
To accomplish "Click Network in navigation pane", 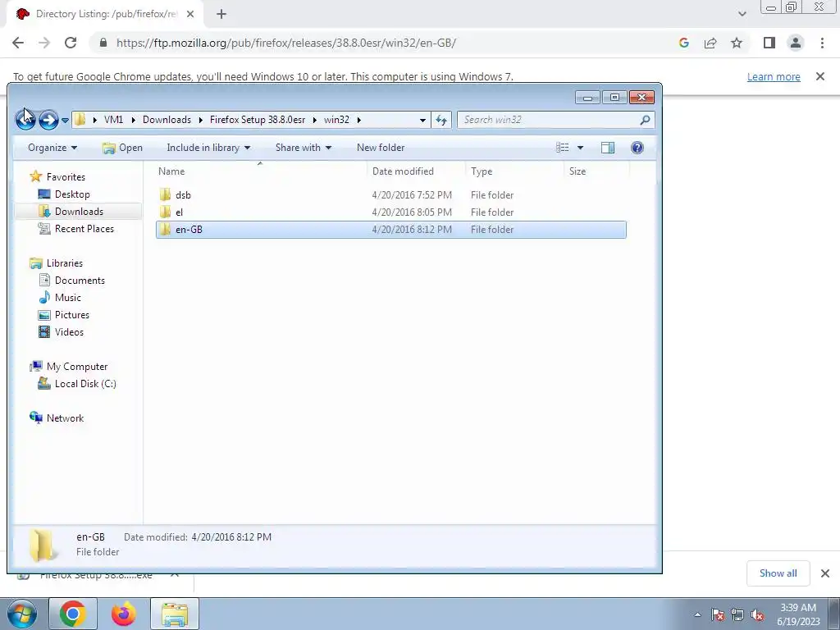I will pyautogui.click(x=65, y=418).
